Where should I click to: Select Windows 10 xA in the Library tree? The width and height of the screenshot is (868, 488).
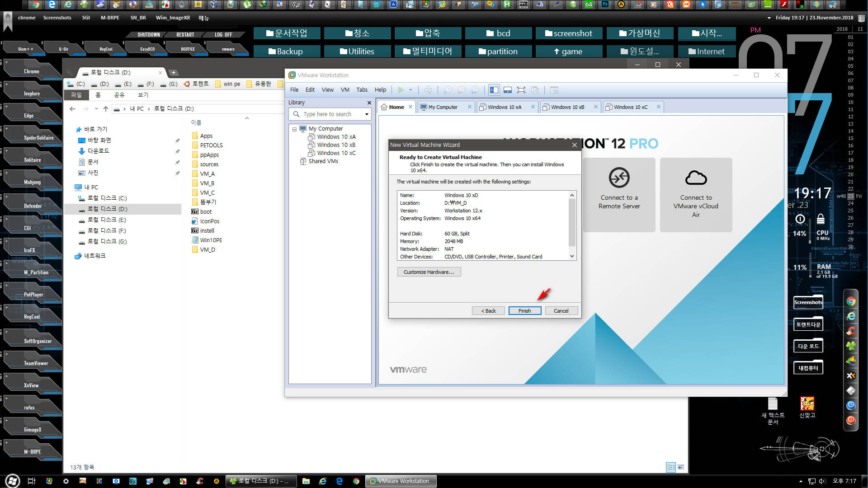[336, 137]
